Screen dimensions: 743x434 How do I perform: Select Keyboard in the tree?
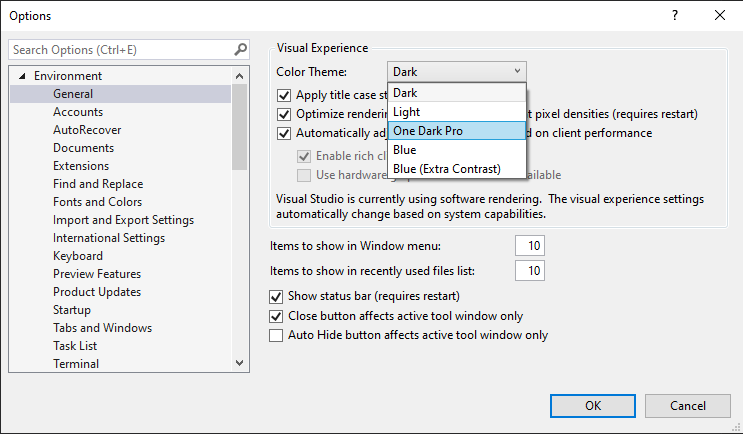click(78, 256)
